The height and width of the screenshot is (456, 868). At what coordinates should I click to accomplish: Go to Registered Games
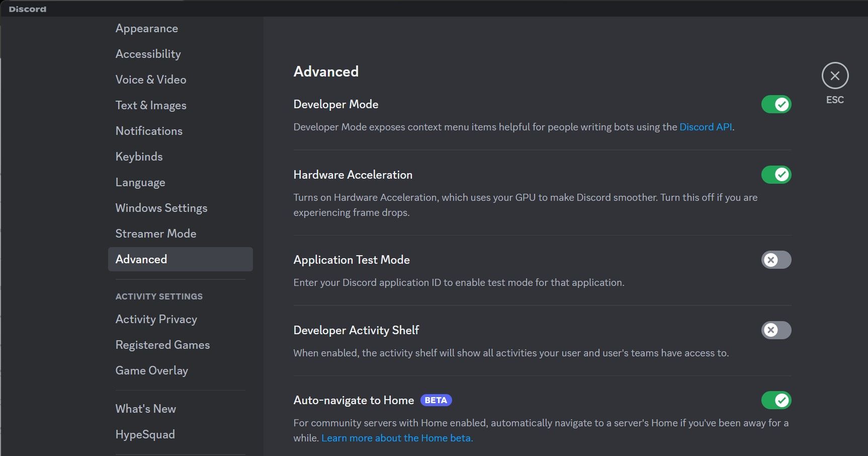162,345
